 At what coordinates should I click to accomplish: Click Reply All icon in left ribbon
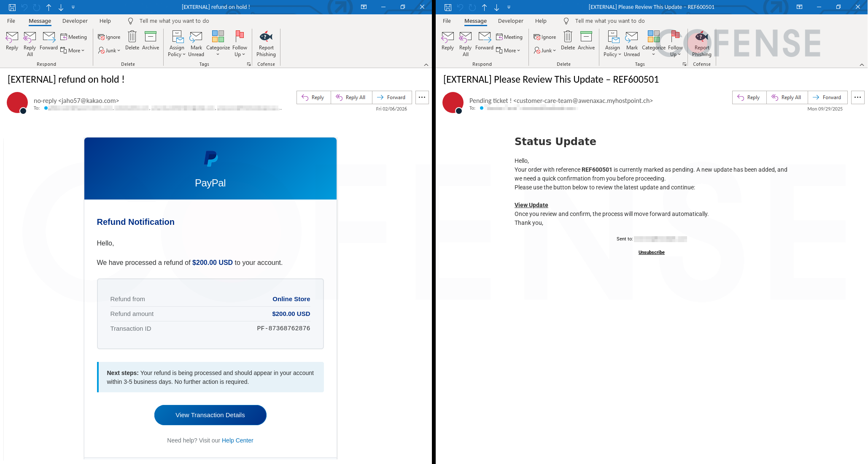click(x=30, y=38)
